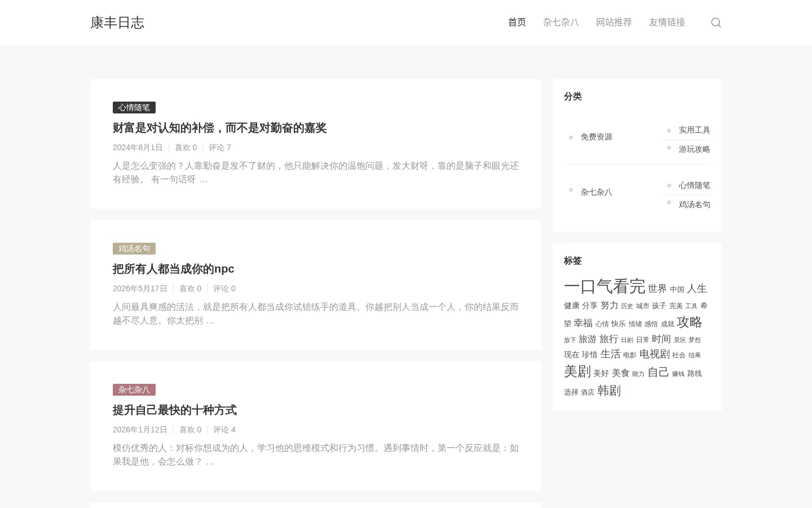812x508 pixels.
Task: Open the search icon in the header
Action: pyautogui.click(x=716, y=23)
